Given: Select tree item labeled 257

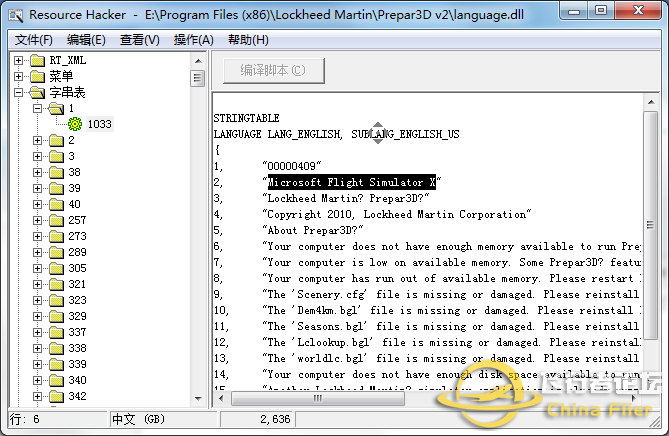Looking at the screenshot, I should point(77,221).
